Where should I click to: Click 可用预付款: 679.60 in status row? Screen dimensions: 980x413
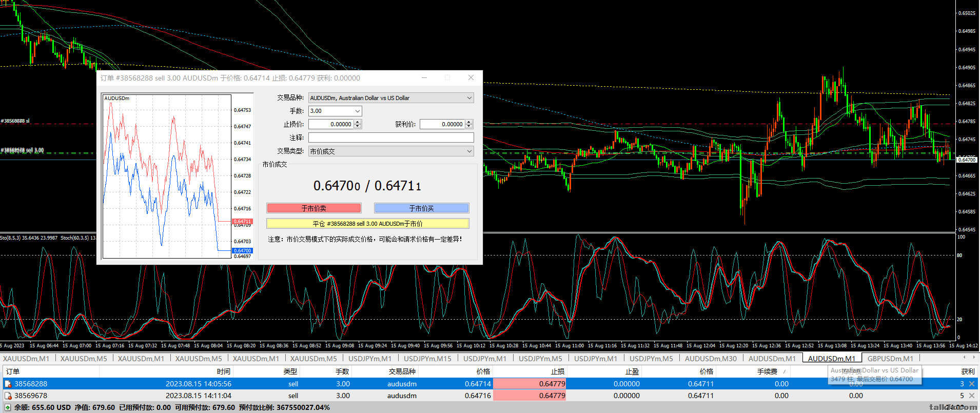pos(205,407)
